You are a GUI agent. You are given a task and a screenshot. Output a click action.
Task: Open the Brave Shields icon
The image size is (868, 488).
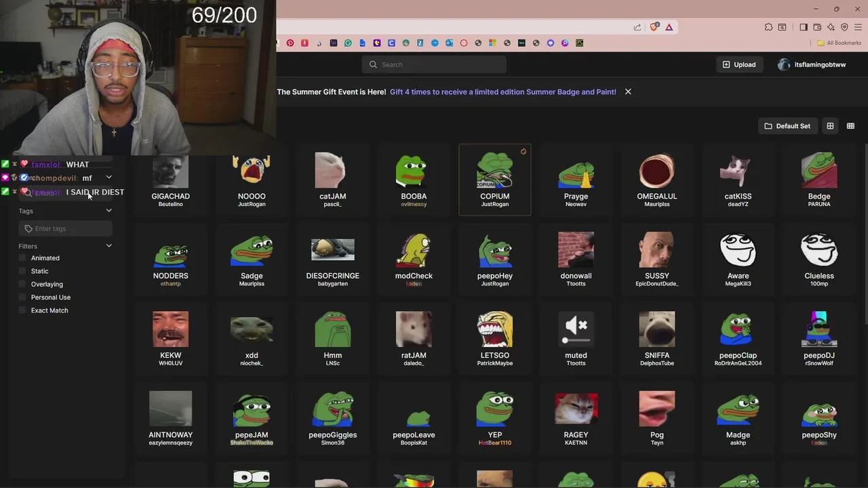click(654, 27)
